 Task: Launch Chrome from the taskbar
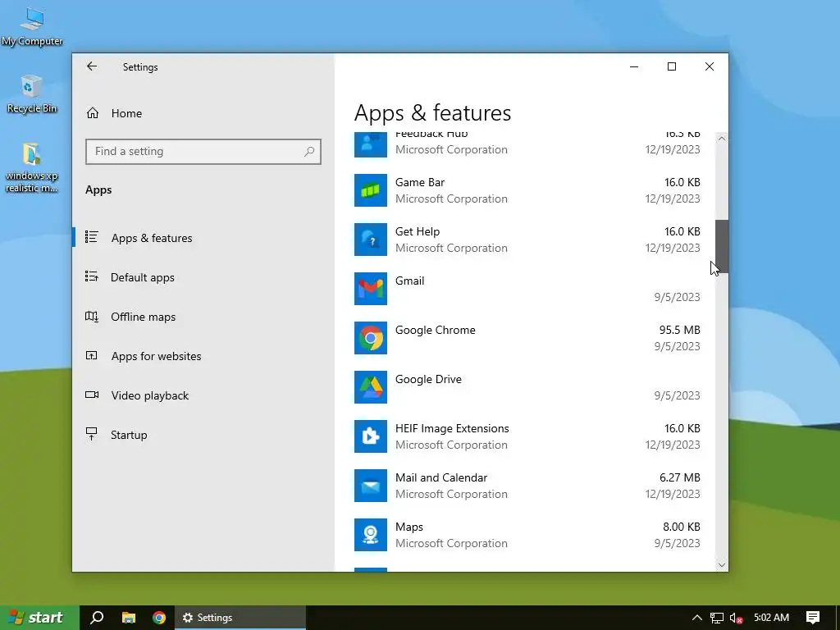point(159,617)
